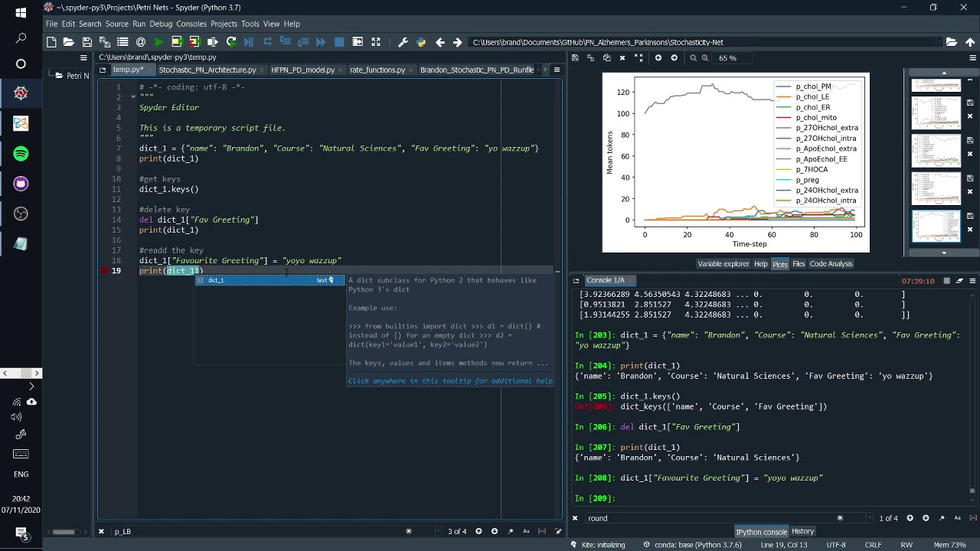Show previous plot arrow in Plots pane
Viewport: 980px width, 551px height.
(658, 58)
